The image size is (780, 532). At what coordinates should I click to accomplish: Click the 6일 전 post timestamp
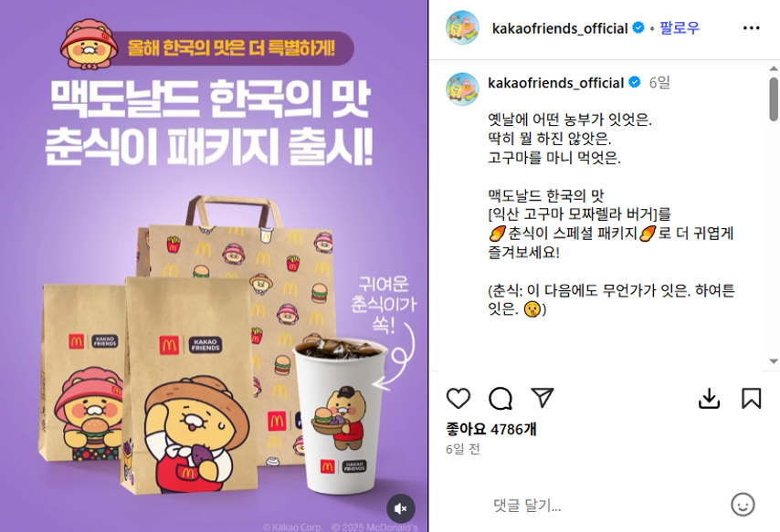tap(463, 449)
